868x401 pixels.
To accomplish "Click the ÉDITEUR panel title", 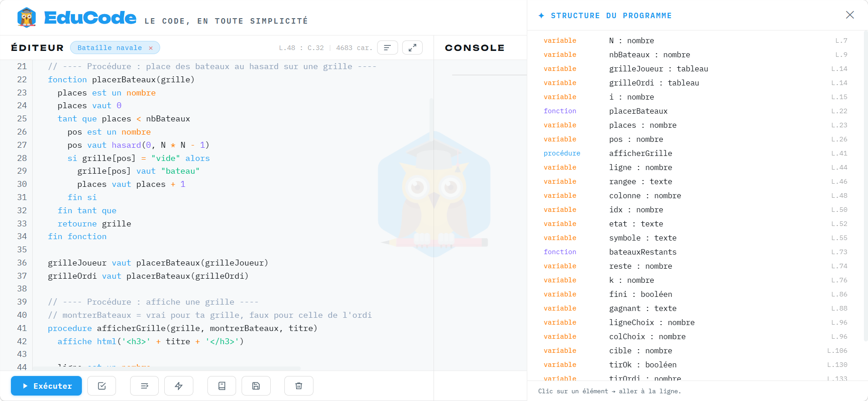I will pos(37,48).
